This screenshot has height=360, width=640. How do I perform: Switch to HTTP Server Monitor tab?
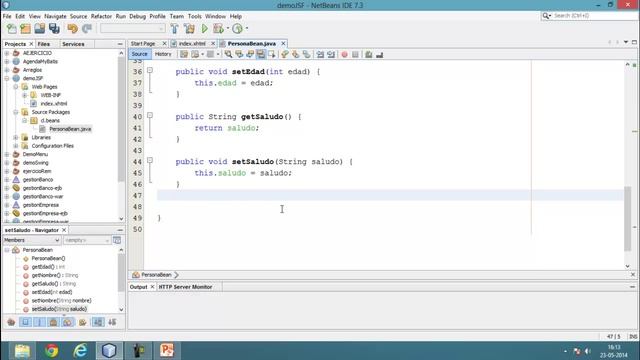(x=185, y=287)
